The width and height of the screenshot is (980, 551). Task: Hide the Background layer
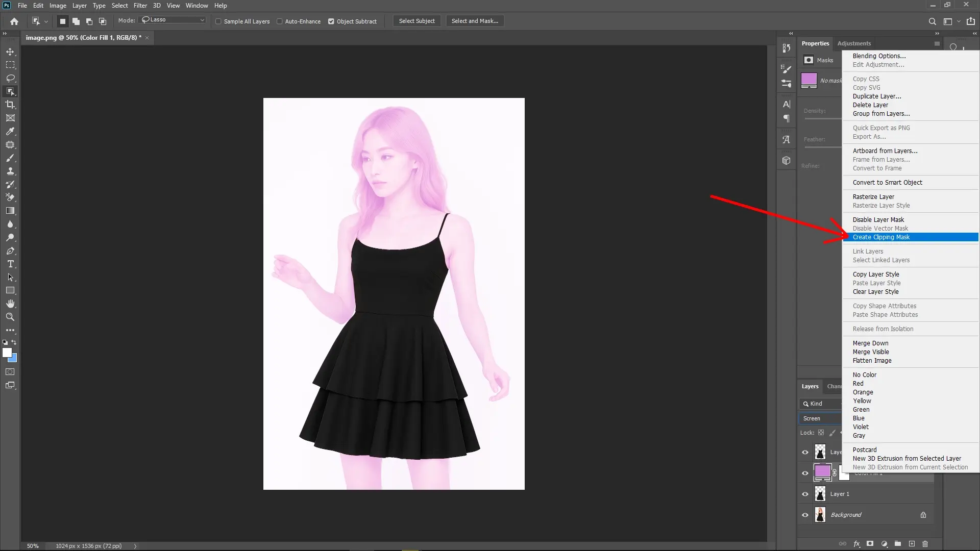tap(804, 515)
